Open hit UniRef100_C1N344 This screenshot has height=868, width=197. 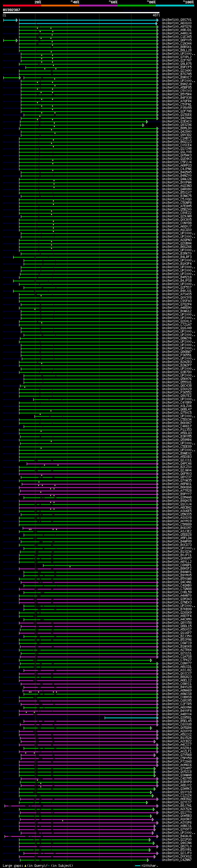[x=177, y=43]
